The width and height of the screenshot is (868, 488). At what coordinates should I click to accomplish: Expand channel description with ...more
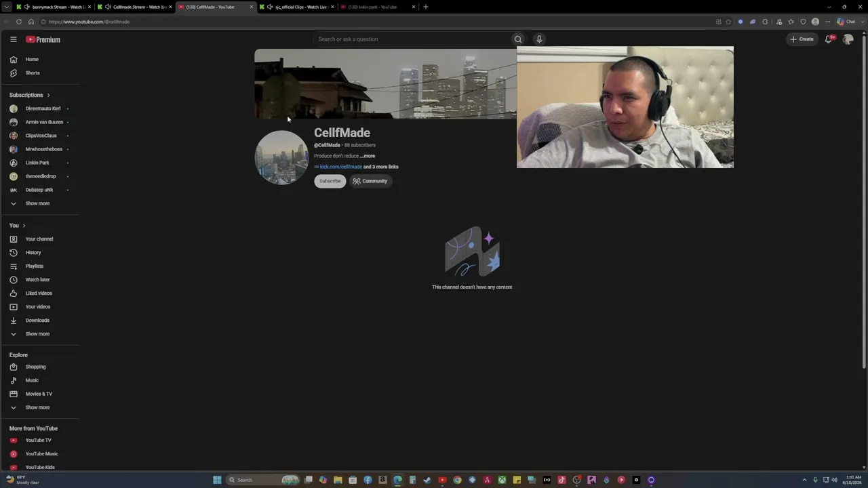pyautogui.click(x=368, y=156)
